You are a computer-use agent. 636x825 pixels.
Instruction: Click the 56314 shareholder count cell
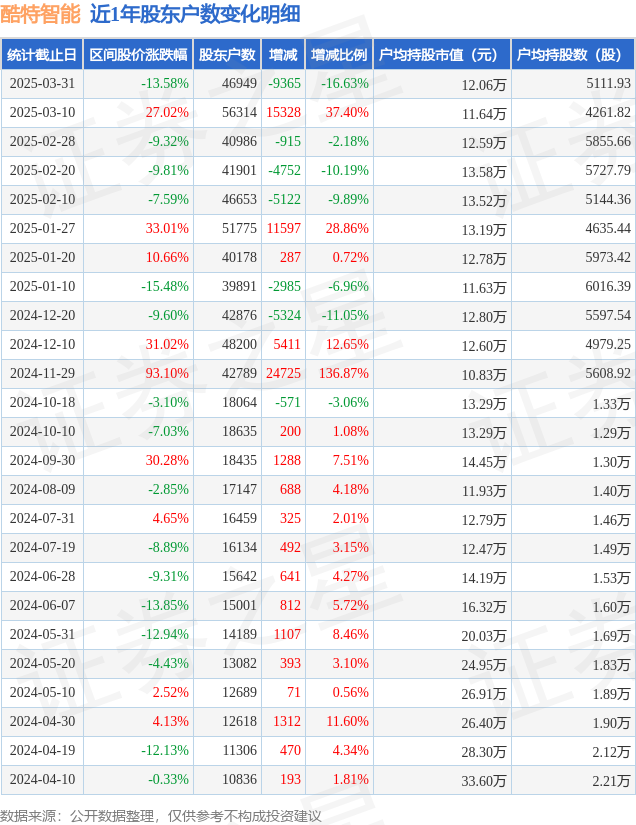point(239,112)
